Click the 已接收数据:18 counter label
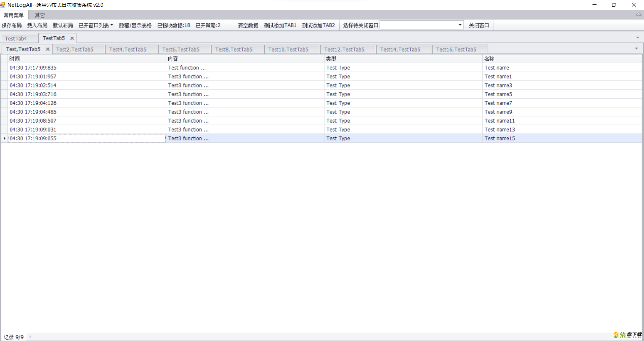 [x=174, y=26]
